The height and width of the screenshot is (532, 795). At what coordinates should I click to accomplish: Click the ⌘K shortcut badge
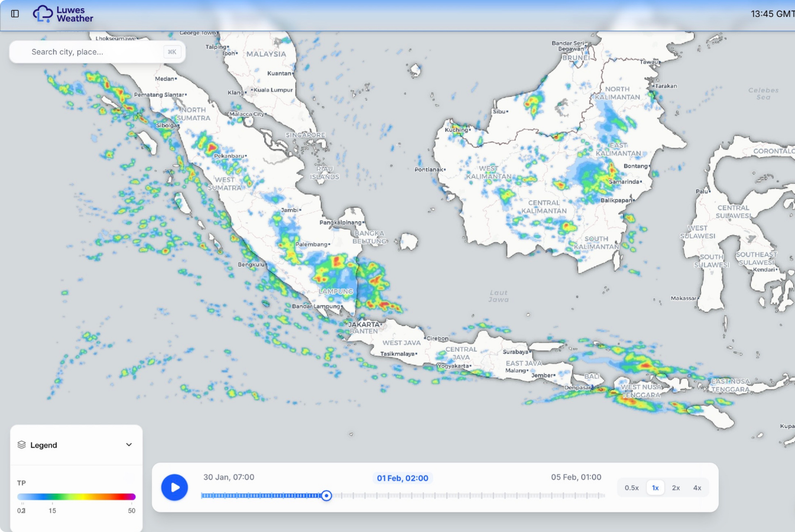pos(171,52)
